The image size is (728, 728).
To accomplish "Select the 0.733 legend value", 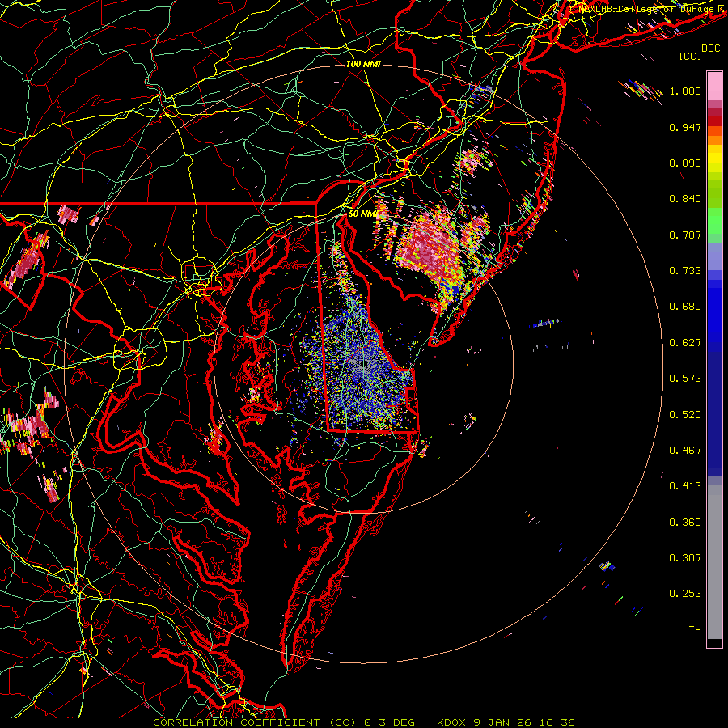I will (685, 271).
